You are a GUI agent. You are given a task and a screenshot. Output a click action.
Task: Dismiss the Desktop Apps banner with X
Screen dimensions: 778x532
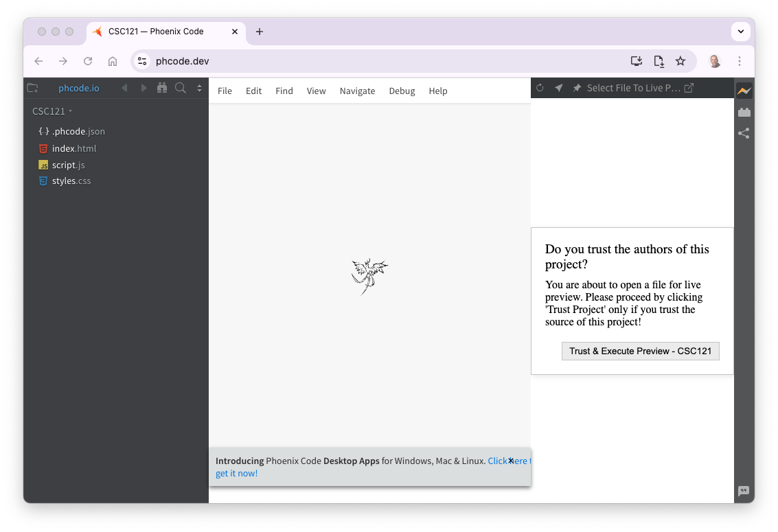(510, 460)
